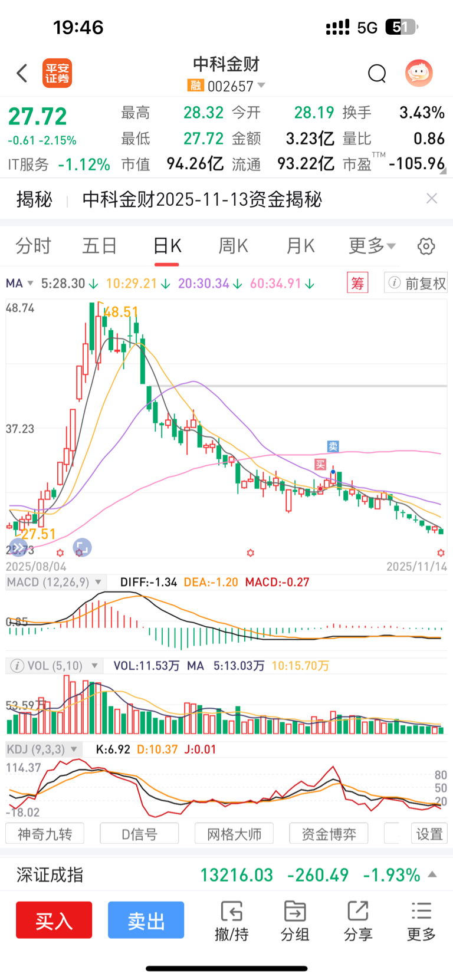Open the MACD (12,26,9) indicator dropdown

(55, 583)
